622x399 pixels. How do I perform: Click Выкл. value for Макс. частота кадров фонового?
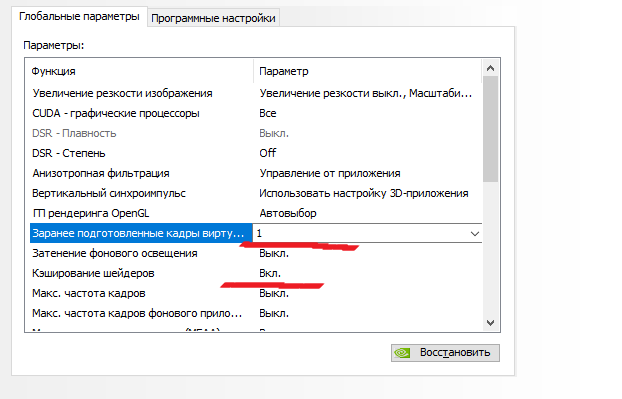274,313
